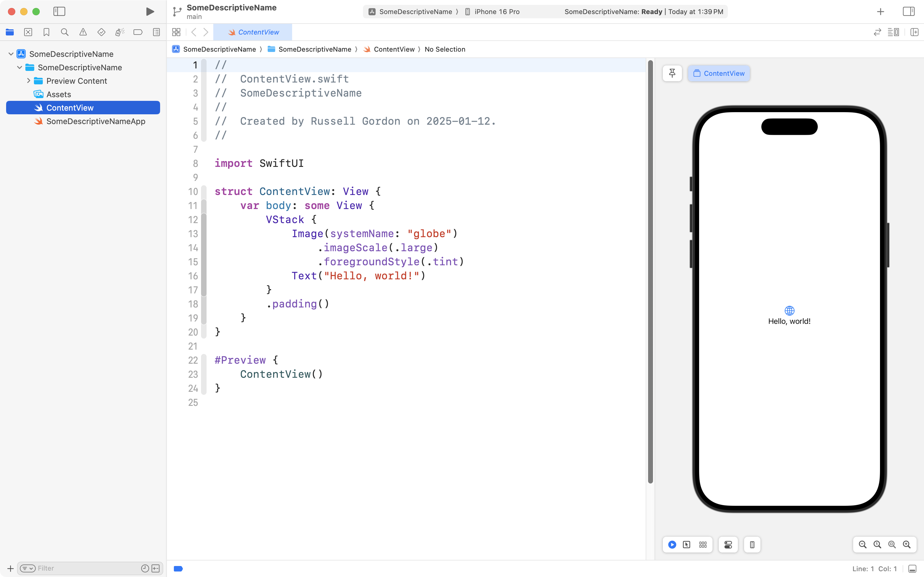Toggle the right inspector panel

tap(908, 11)
